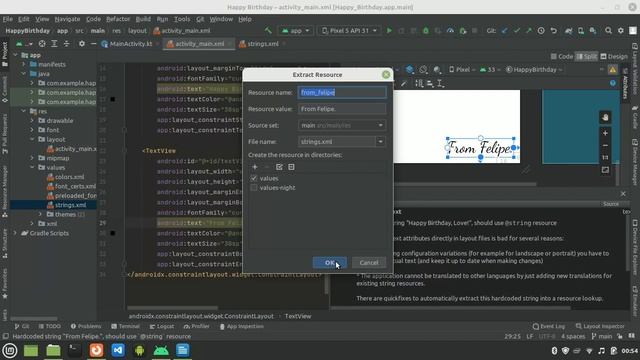Click Git update project arrow icon
Screen dimensions: 640x360
click(x=504, y=31)
